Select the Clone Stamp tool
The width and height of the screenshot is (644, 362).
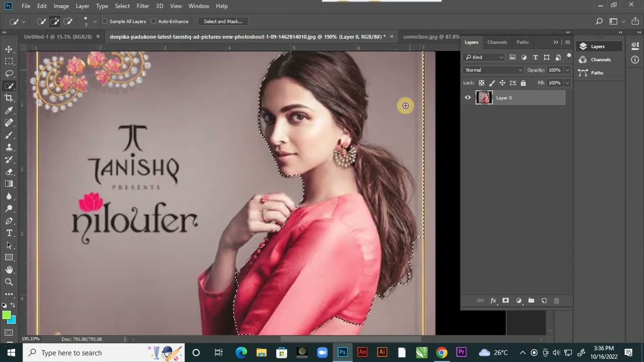9,147
